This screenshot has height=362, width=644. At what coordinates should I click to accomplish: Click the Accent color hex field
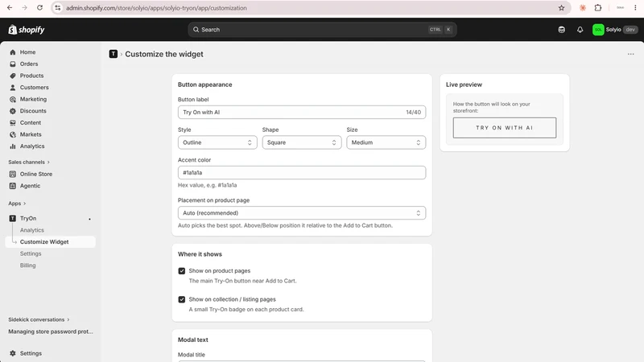click(302, 173)
